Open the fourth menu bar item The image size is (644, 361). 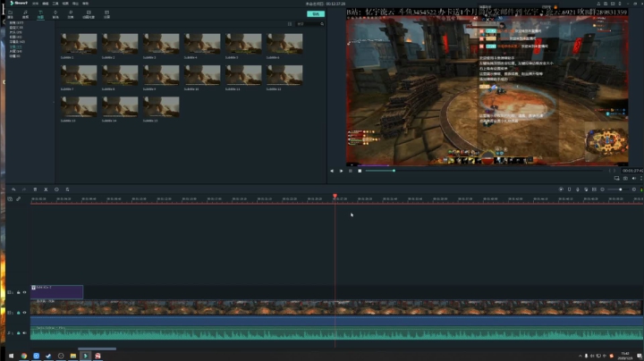[65, 4]
